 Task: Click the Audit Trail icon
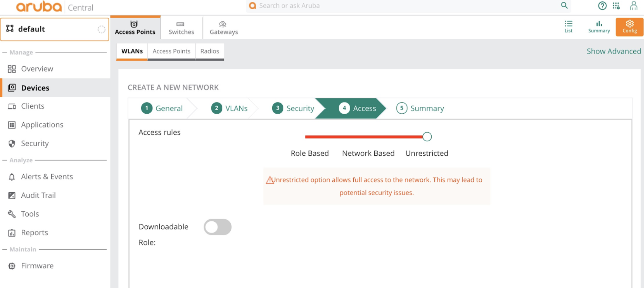point(12,195)
